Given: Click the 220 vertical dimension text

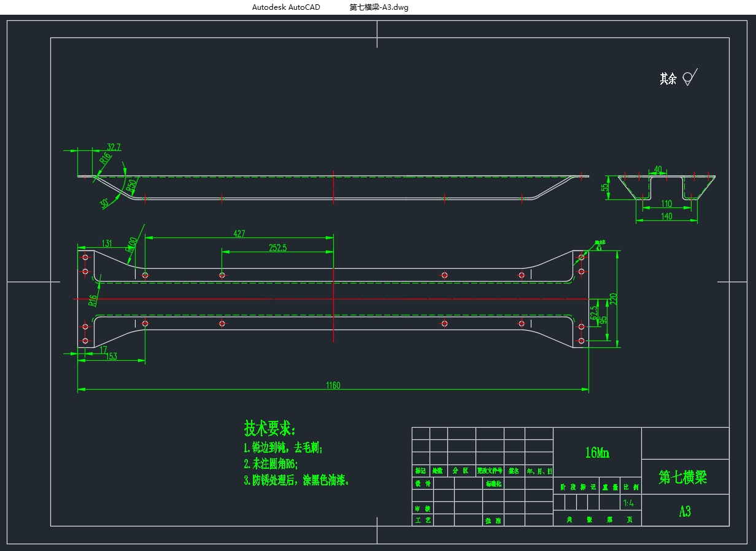Looking at the screenshot, I should (614, 299).
